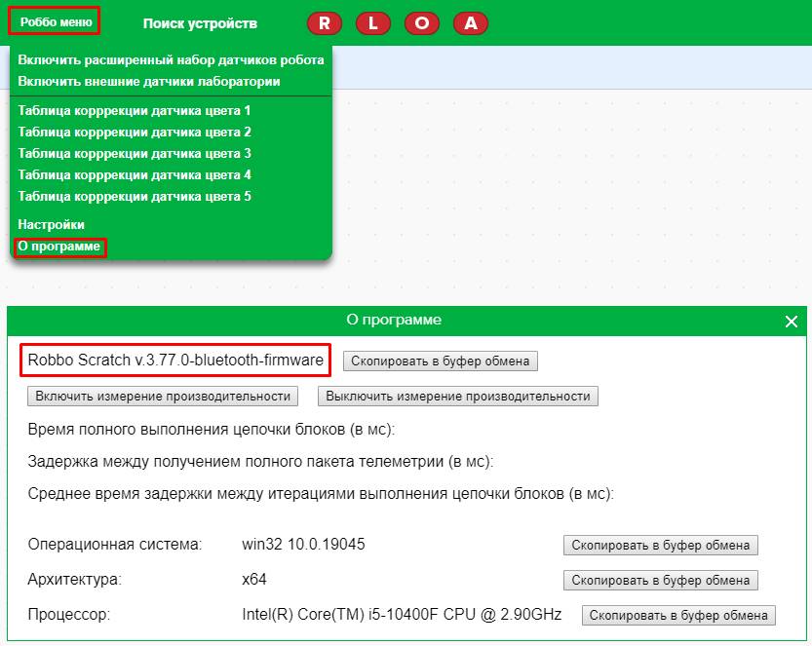
Task: Click Задержка между получением полного пакета label
Action: click(260, 461)
